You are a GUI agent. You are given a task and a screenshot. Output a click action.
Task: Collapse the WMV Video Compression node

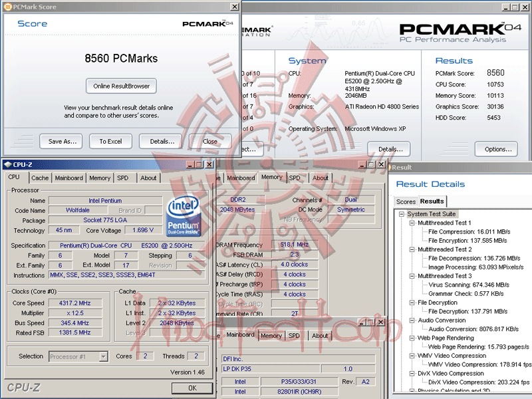(412, 356)
